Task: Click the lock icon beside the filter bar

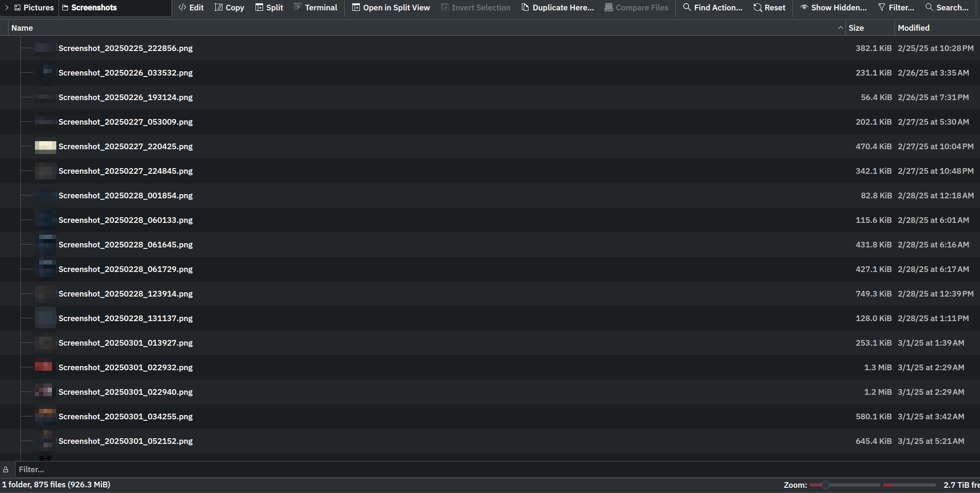Action: (6, 469)
